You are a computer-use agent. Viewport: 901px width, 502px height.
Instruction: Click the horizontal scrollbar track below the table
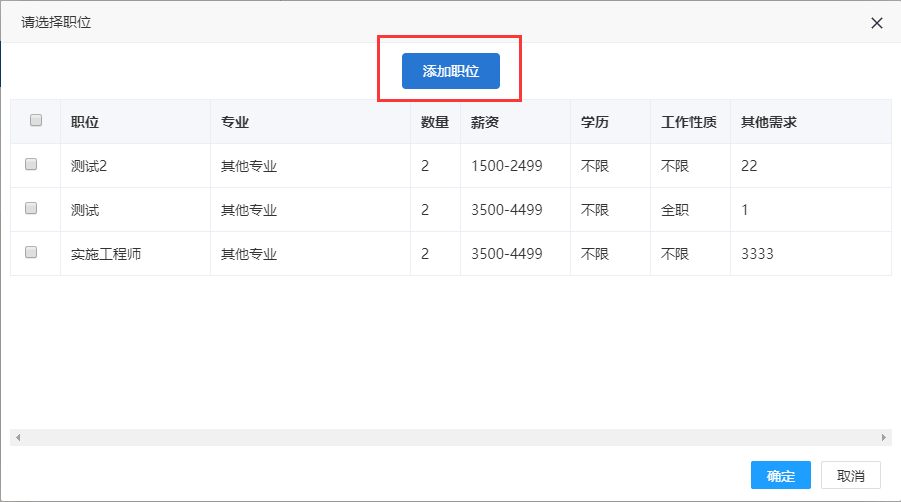(x=450, y=438)
